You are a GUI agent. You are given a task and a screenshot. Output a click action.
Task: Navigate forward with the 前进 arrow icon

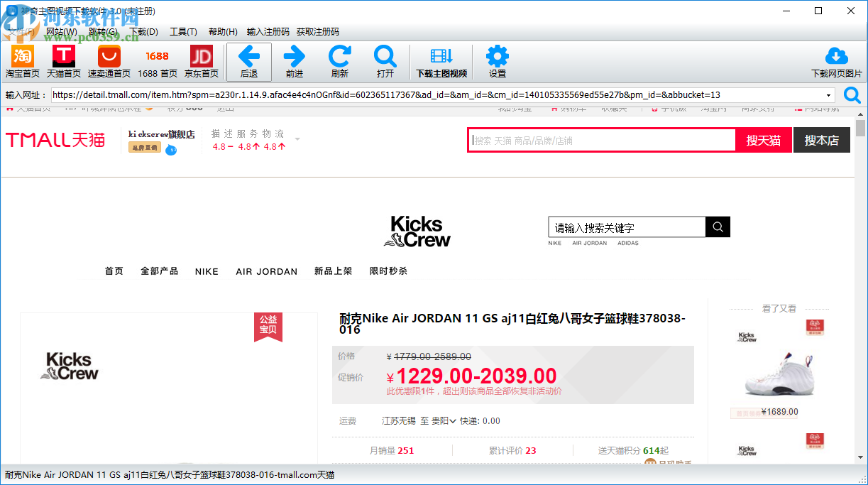295,61
